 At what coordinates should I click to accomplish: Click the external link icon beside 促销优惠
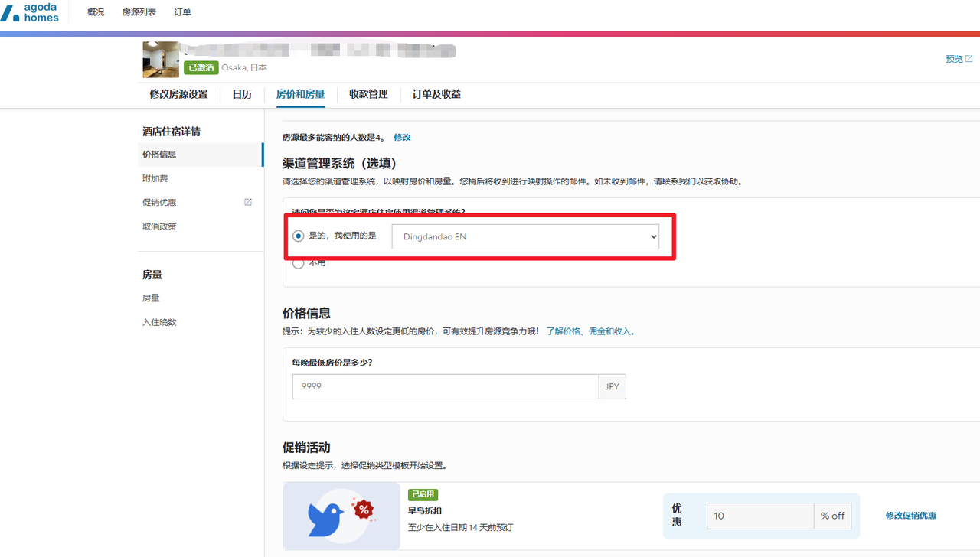click(248, 202)
